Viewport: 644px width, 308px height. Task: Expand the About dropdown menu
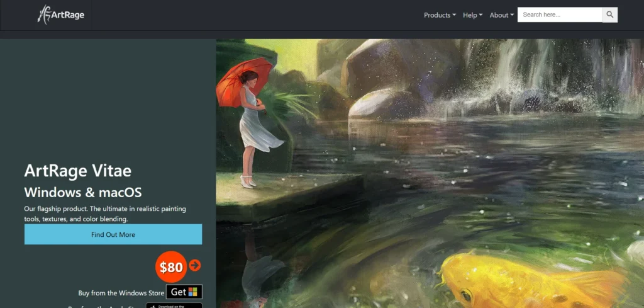(x=501, y=15)
